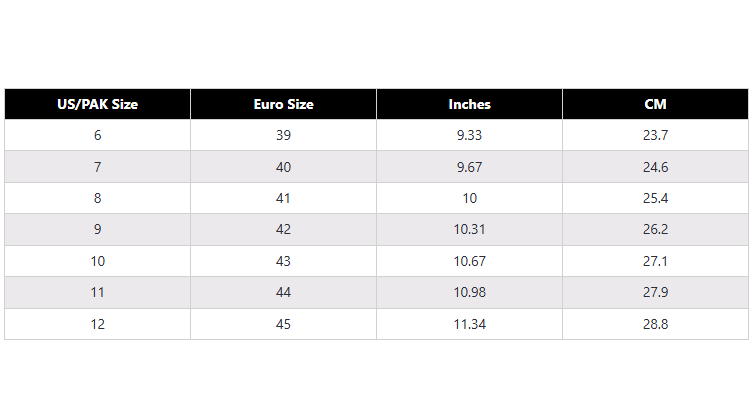Viewport: 750px width, 402px height.
Task: Click the Euro size 41 cell
Action: click(283, 198)
